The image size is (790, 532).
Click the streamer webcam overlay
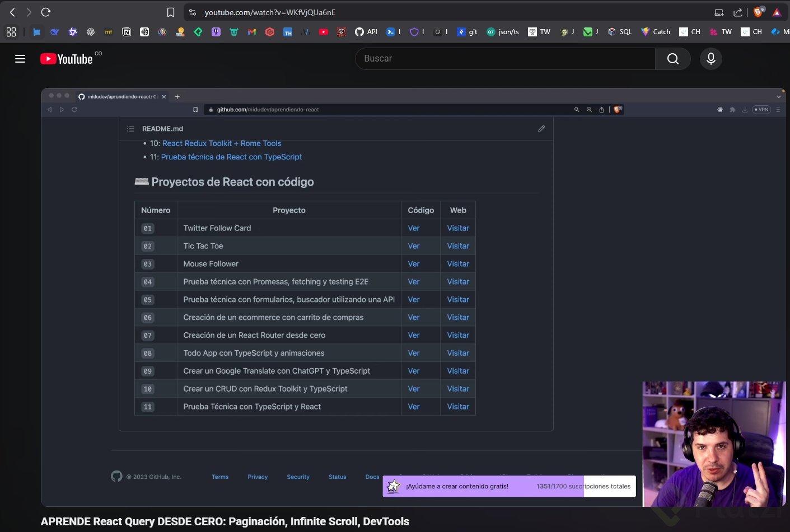(714, 444)
